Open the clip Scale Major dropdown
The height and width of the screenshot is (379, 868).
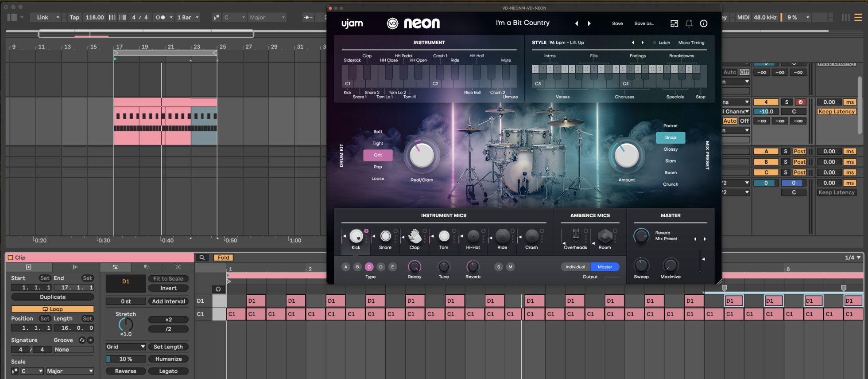point(70,371)
